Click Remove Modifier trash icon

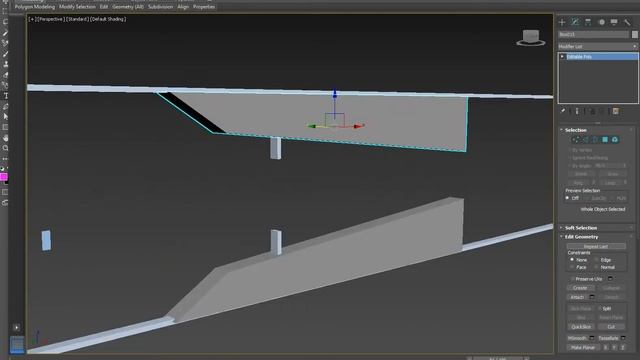coord(602,111)
